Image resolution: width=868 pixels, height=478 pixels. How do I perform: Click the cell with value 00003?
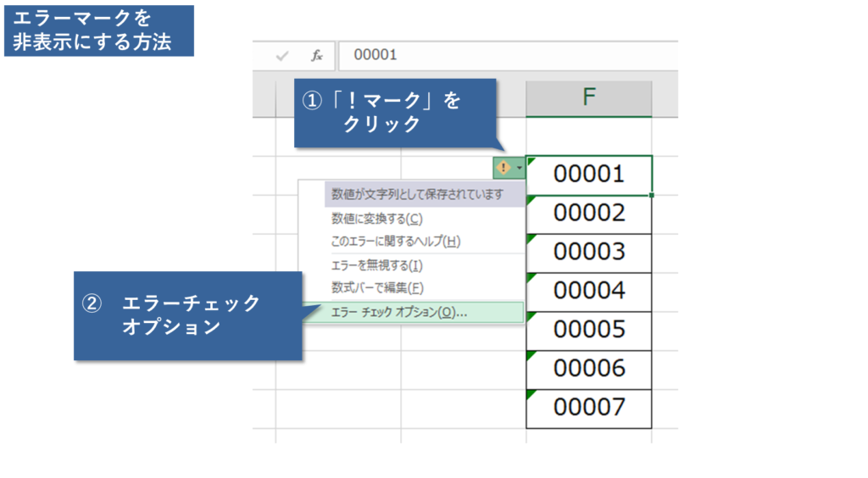click(x=589, y=253)
